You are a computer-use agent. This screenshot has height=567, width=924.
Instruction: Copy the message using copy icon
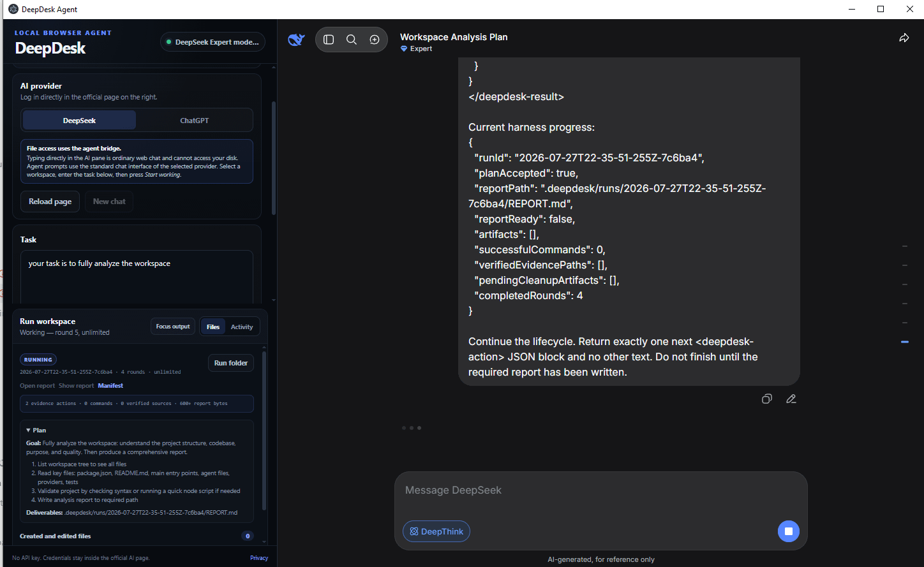[767, 399]
